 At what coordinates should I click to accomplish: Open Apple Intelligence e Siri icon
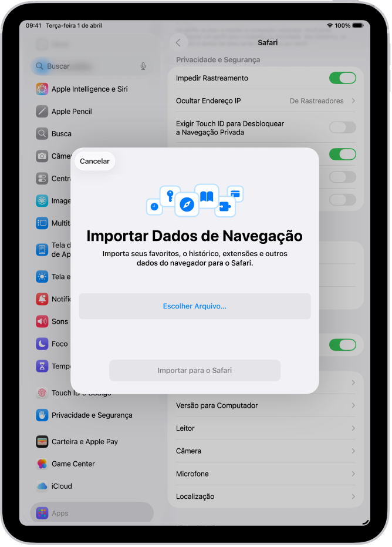click(x=42, y=89)
